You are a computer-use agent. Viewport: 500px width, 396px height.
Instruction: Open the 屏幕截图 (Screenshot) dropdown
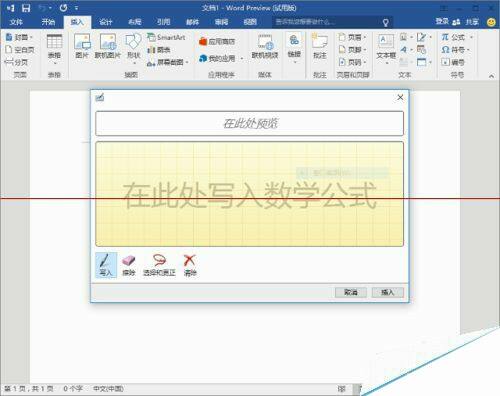pos(168,62)
